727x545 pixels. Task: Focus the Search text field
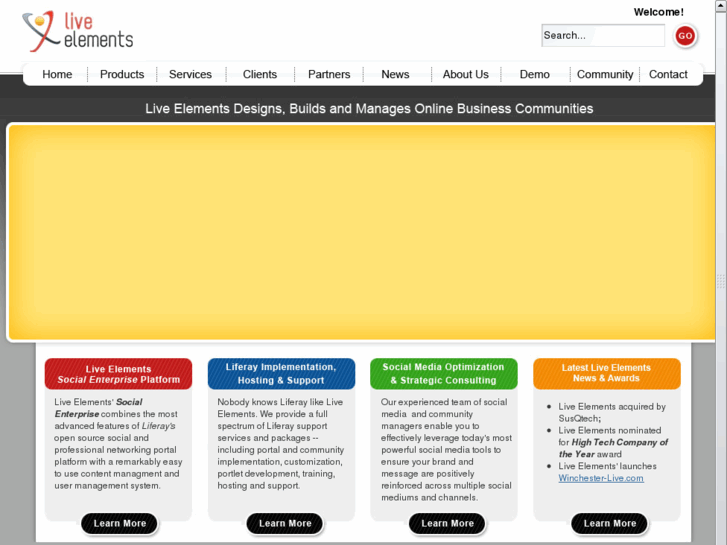(x=603, y=36)
